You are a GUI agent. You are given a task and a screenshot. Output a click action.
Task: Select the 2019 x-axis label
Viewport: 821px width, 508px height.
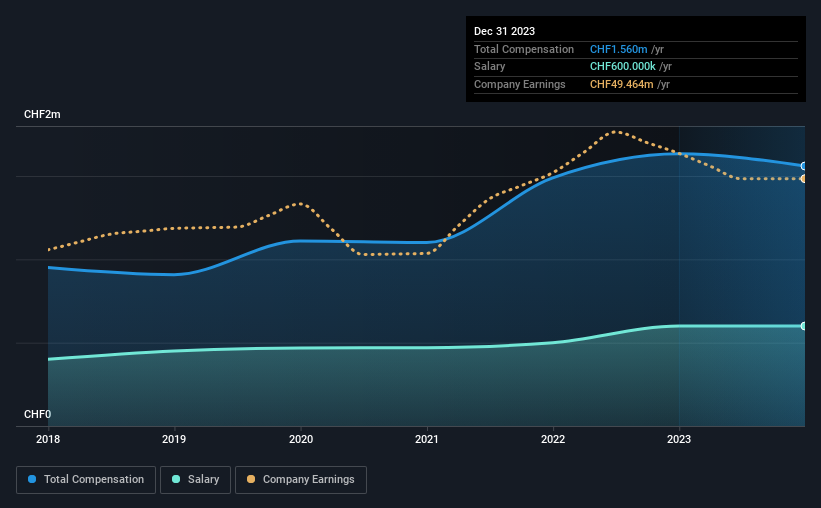point(174,439)
